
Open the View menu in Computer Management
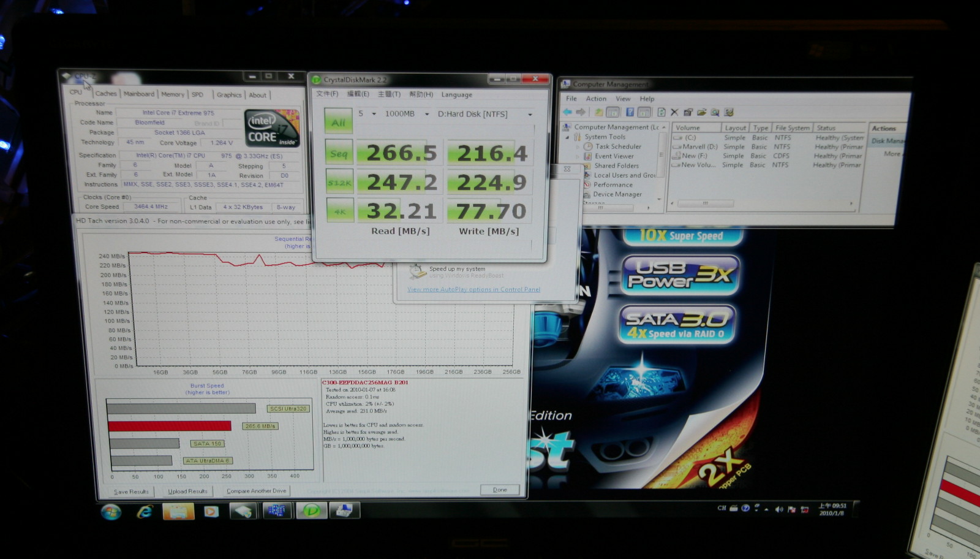click(x=623, y=99)
